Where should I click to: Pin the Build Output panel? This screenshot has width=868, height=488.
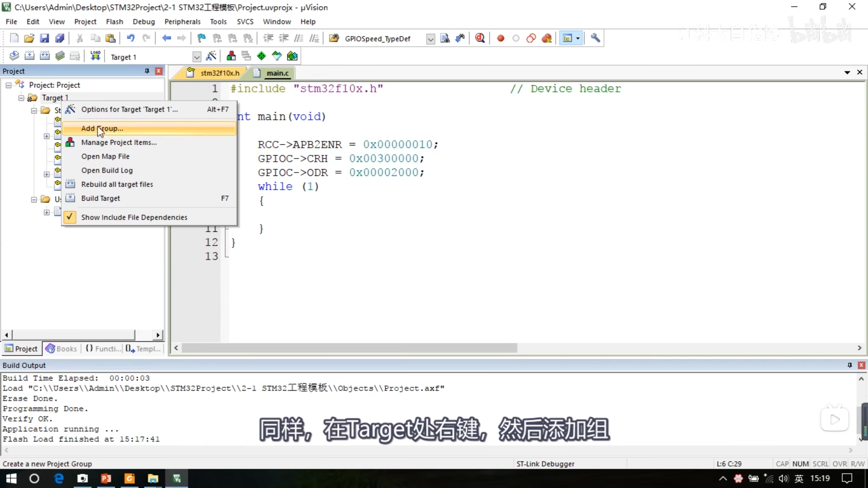click(x=850, y=365)
